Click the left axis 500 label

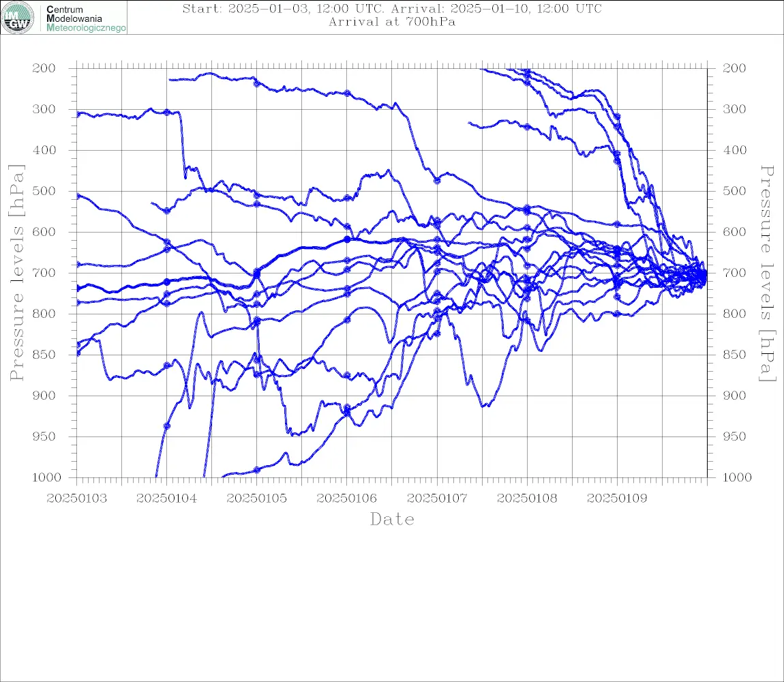[x=44, y=191]
